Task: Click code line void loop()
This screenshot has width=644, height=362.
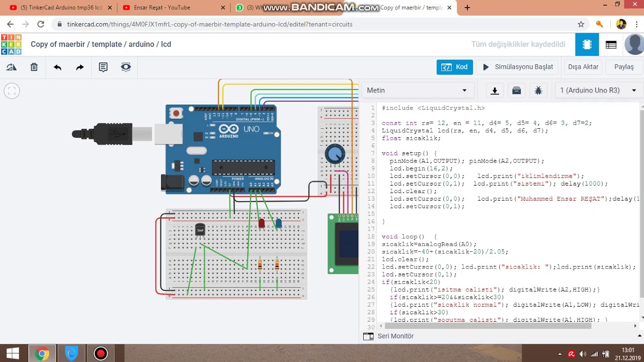Action: [x=409, y=236]
